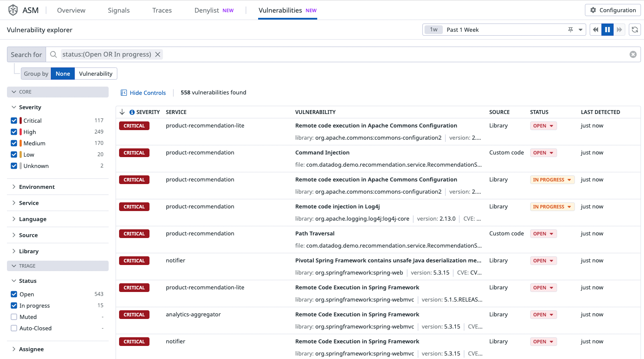Open the Configuration settings button
Screen dimensions: 644x359
coord(613,10)
